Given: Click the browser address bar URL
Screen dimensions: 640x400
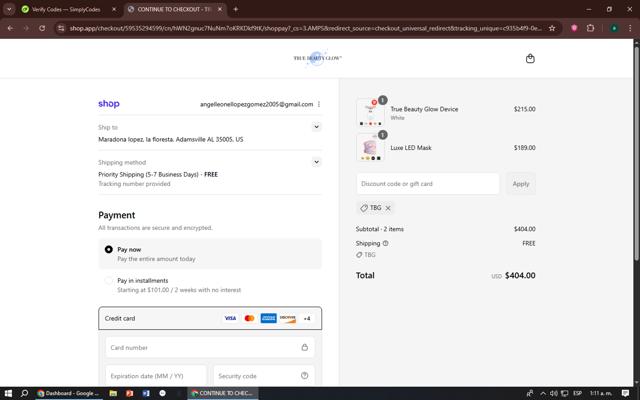Looking at the screenshot, I should pos(305,28).
